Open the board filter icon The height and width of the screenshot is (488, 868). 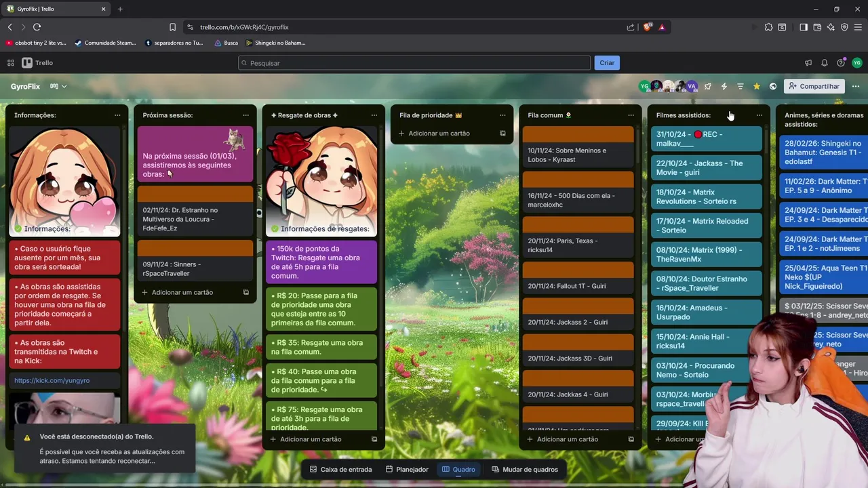pos(741,86)
